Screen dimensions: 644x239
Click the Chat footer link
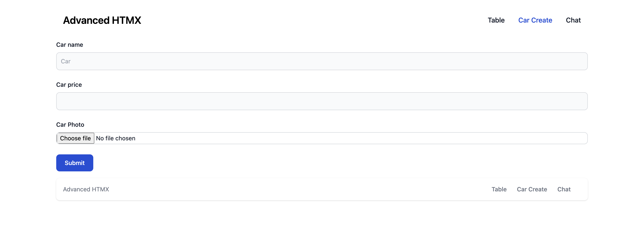point(564,189)
